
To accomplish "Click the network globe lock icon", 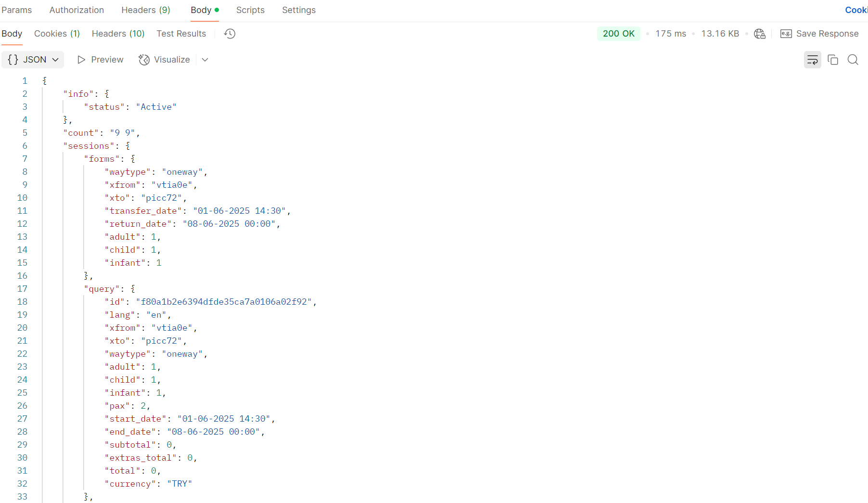I will pos(760,34).
